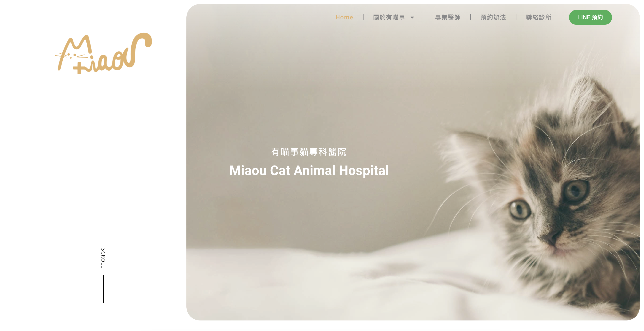Click the green LINE 預約 button
Viewport: 644px width, 331px height.
click(590, 17)
